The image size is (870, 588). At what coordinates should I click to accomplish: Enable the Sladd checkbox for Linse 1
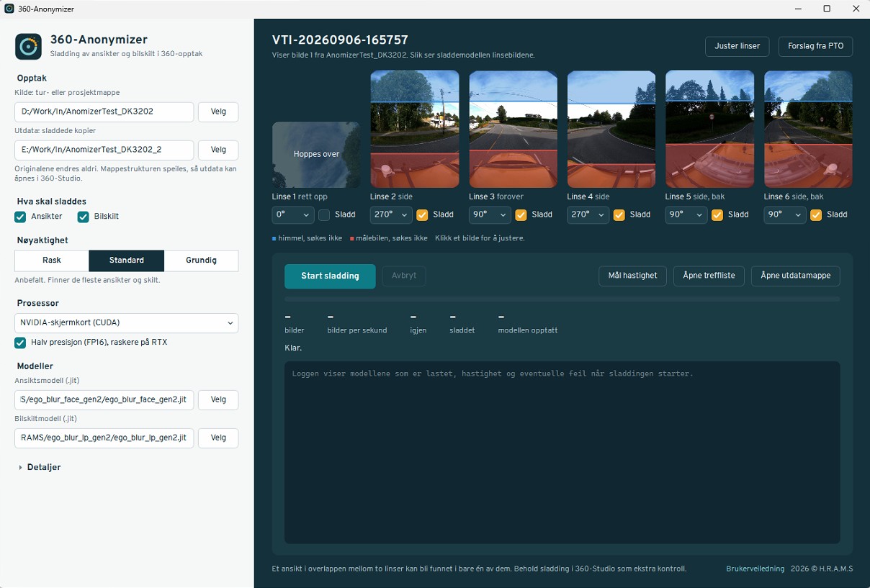click(x=324, y=214)
